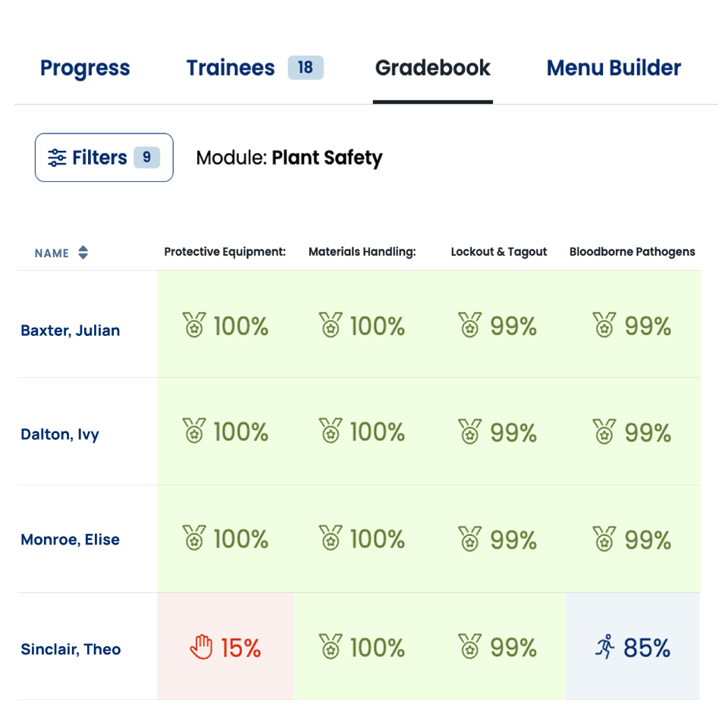Screen dimensions: 728x728
Task: Go to the Menu Builder tab
Action: coord(613,67)
